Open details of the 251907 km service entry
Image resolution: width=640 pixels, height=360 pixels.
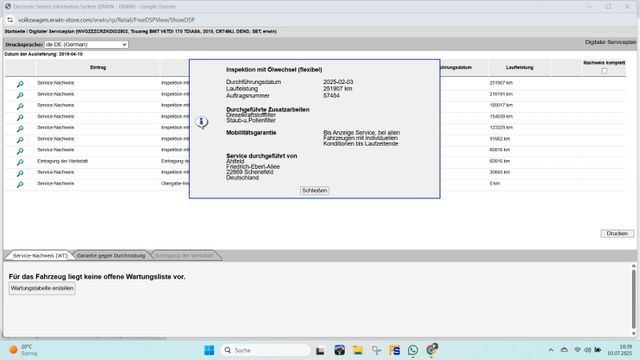(x=20, y=84)
